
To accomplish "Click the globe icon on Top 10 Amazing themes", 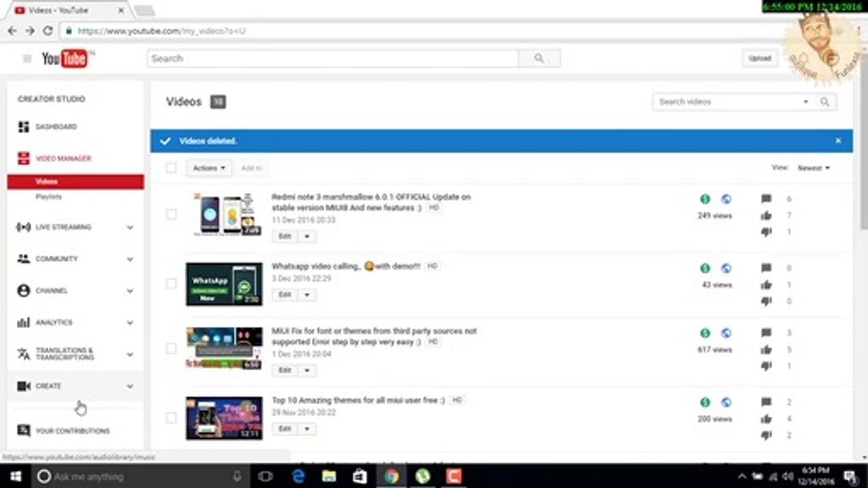I will click(726, 403).
